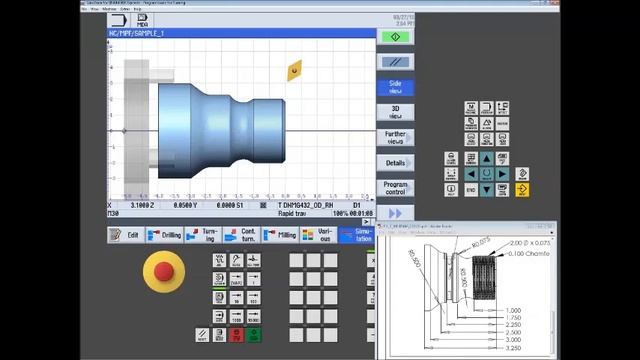This screenshot has width=640, height=360.
Task: Switch to the 3D view
Action: point(395,112)
